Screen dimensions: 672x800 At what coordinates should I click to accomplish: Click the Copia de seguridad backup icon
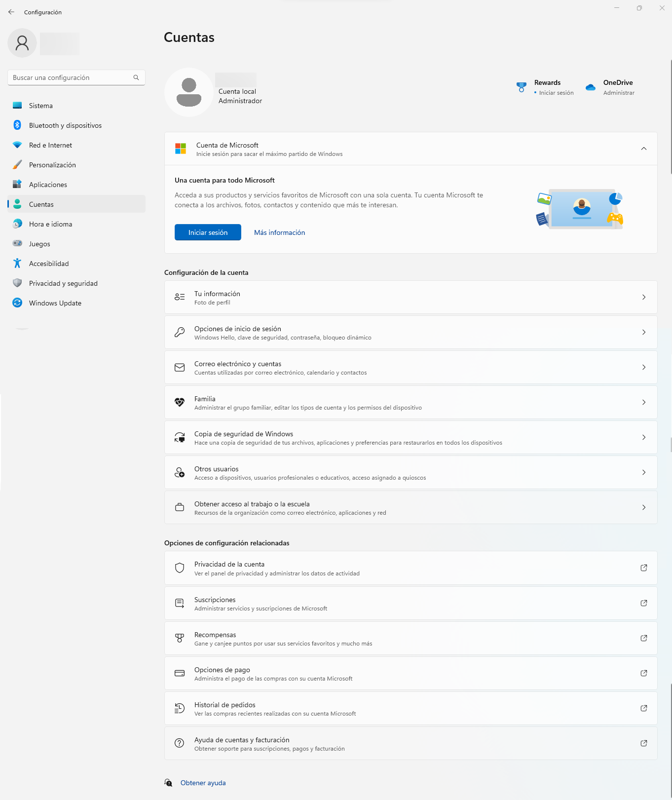pyautogui.click(x=180, y=437)
